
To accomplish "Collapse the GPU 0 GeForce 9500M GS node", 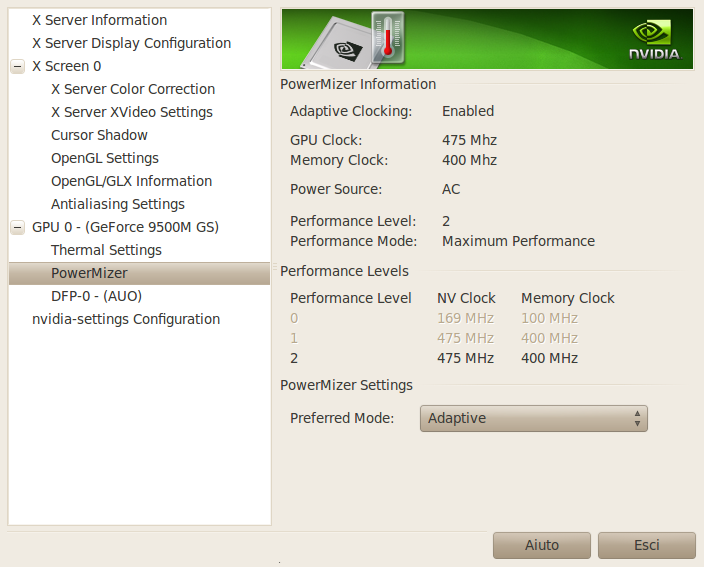I will coord(17,227).
